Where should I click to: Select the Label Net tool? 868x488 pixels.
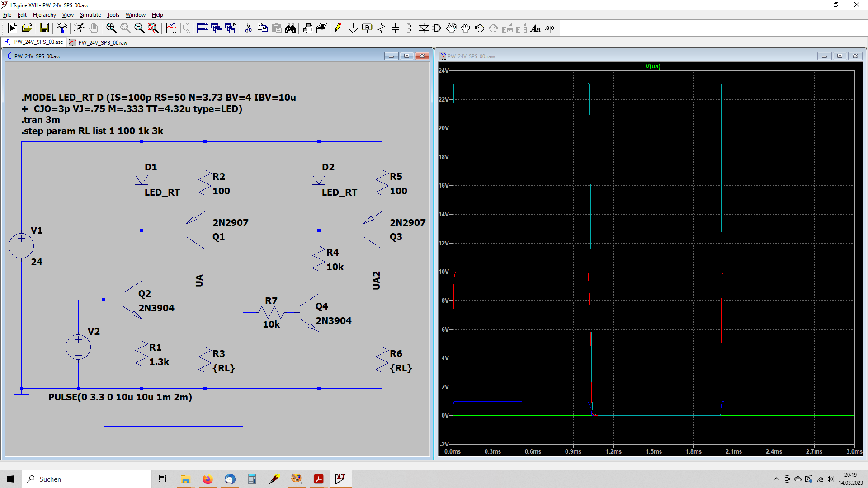pos(368,28)
